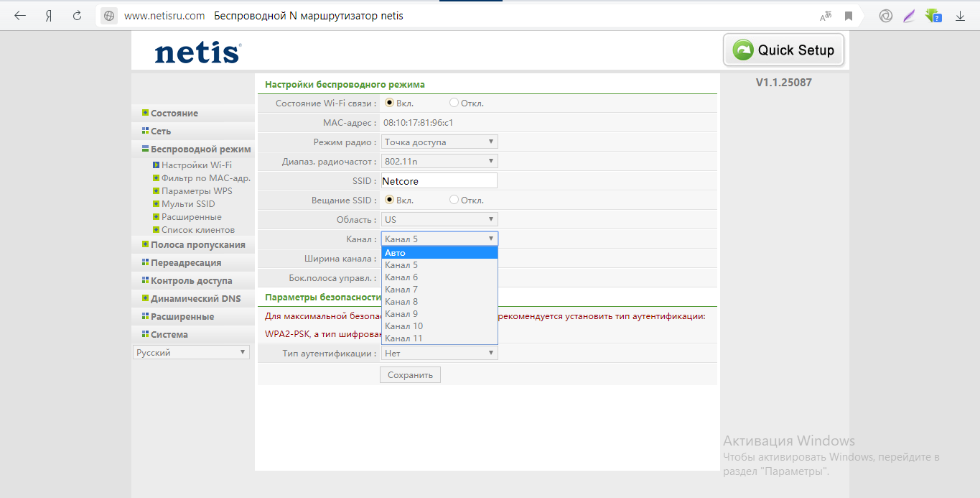Click the purple feather extension icon
Viewport: 980px width, 498px height.
pyautogui.click(x=909, y=16)
